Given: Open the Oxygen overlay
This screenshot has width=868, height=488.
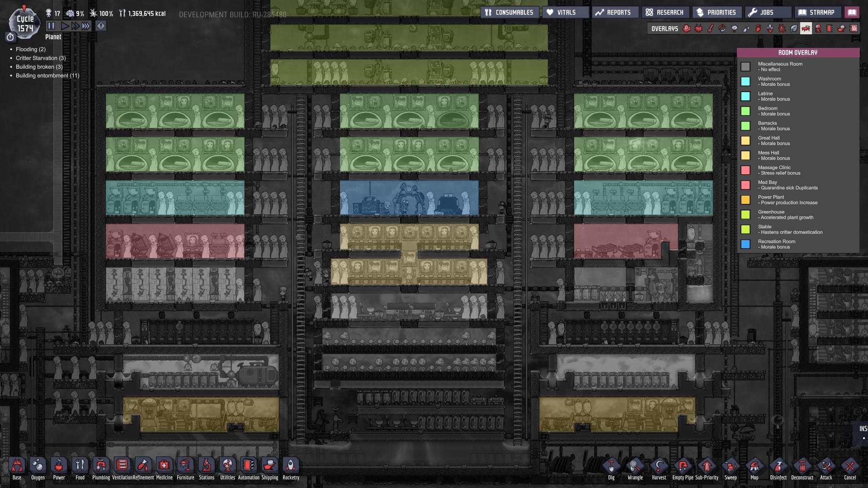Looking at the screenshot, I should [687, 28].
